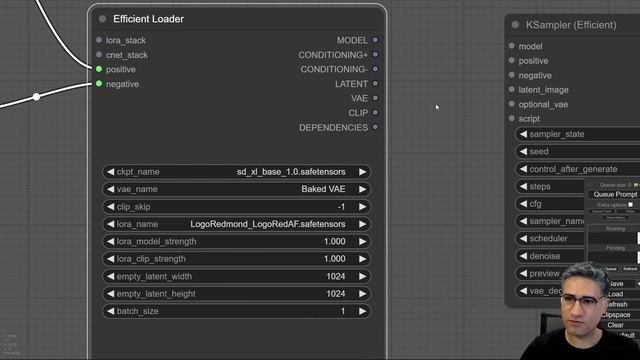Decrease steps with its left arrow on KSampler
The height and width of the screenshot is (360, 640).
click(x=523, y=187)
